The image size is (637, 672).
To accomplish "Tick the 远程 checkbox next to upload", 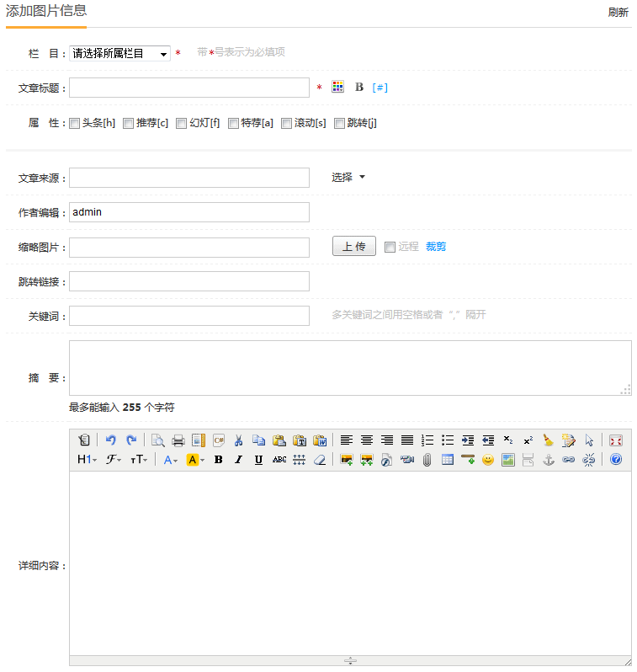I will tap(390, 247).
